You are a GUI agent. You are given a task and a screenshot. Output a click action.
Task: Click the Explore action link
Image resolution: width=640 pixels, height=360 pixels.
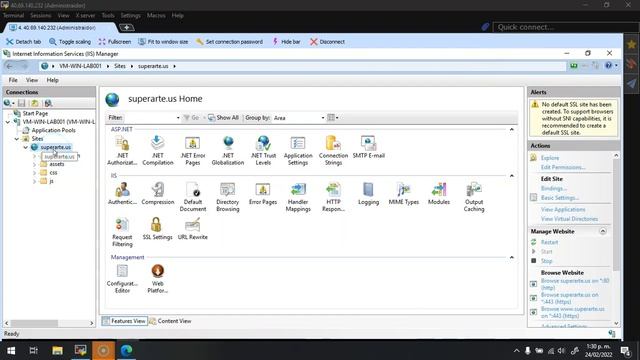click(x=550, y=158)
